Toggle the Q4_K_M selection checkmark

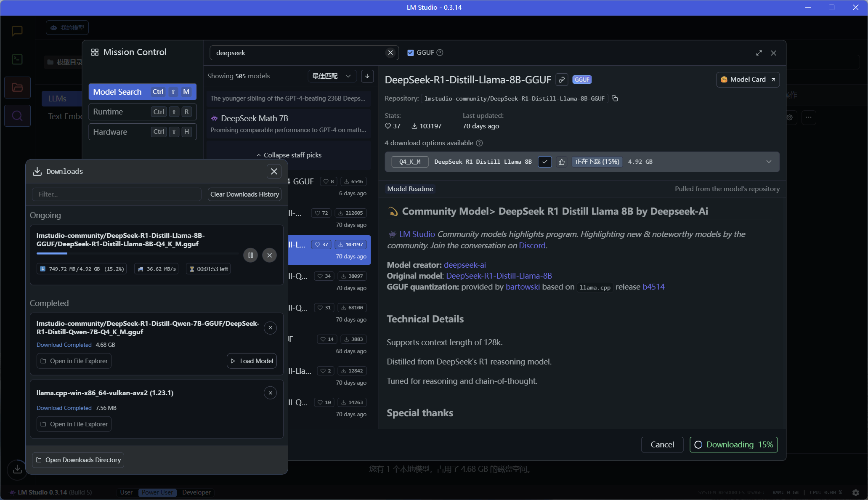coord(545,162)
